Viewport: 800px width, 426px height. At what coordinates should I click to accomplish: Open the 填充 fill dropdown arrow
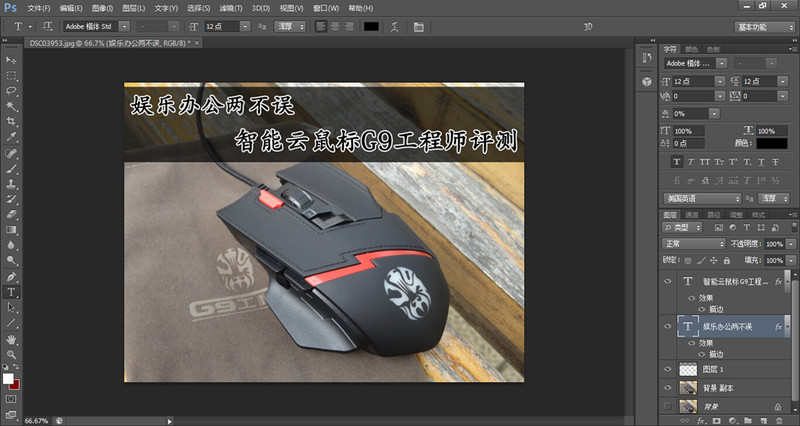point(791,260)
